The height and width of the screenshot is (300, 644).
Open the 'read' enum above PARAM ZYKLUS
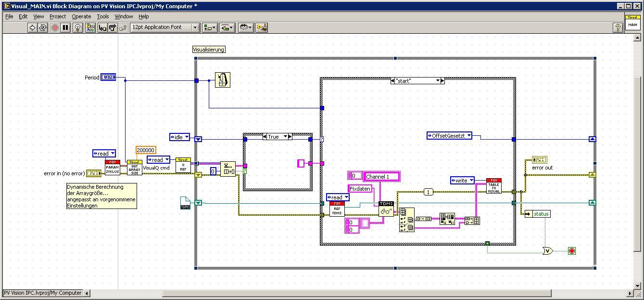tap(104, 154)
